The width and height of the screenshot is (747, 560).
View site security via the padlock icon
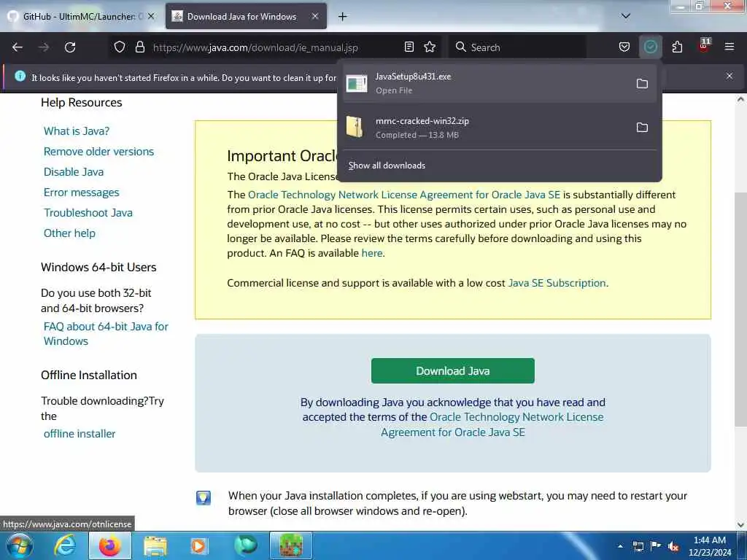coord(139,47)
